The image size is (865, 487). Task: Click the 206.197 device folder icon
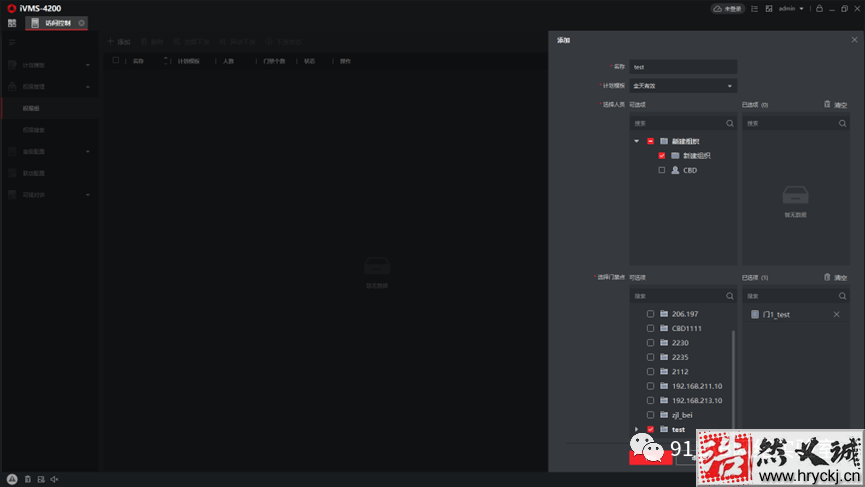pyautogui.click(x=664, y=314)
